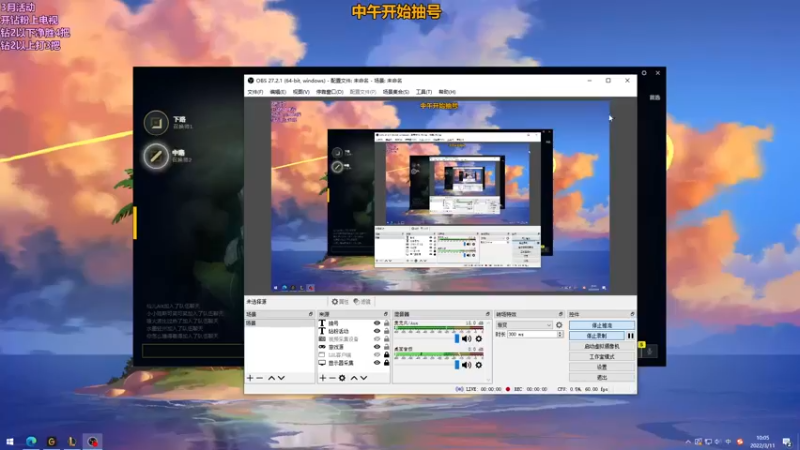Pop out the 混音器 dock panel
The height and width of the screenshot is (450, 800).
coord(488,314)
